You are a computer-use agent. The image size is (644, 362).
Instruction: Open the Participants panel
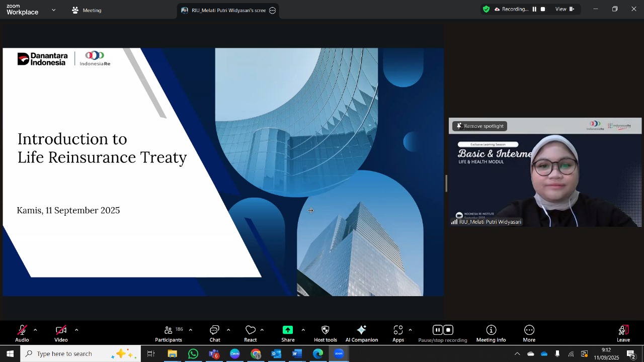coord(169,332)
